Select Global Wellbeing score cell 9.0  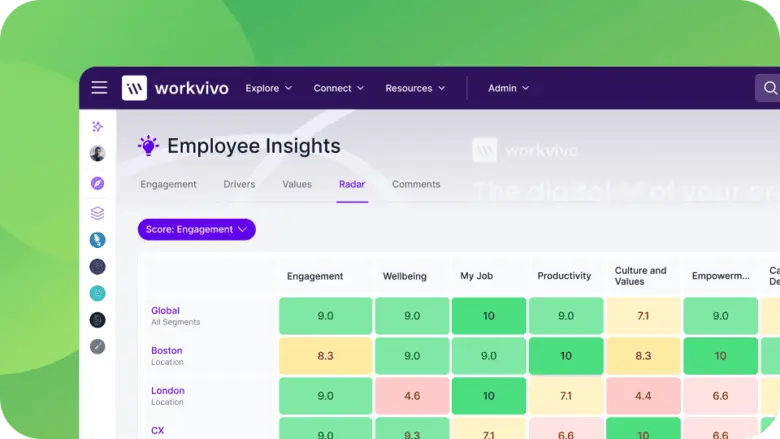[412, 316]
